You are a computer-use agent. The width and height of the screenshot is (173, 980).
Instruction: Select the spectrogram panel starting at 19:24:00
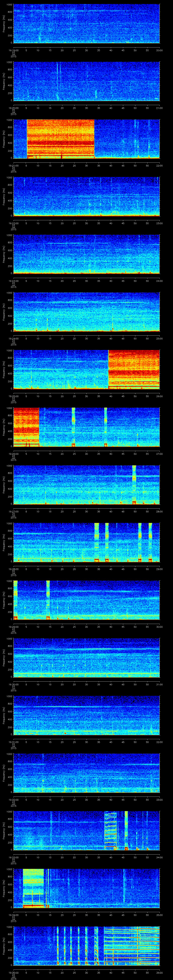[86, 312]
